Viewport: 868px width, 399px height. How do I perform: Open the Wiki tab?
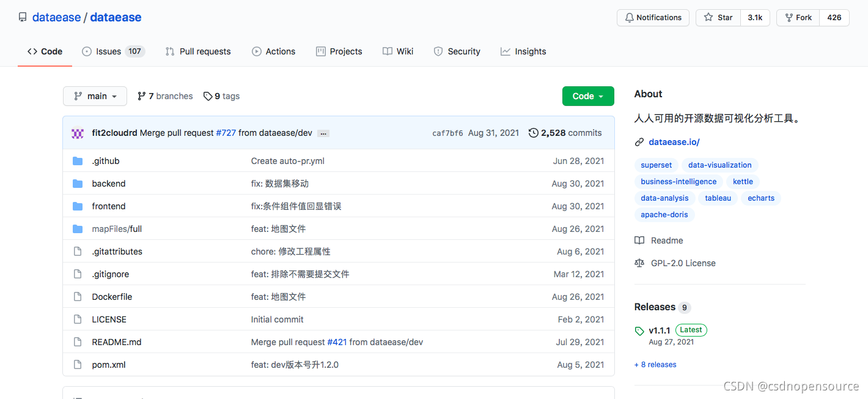[398, 51]
